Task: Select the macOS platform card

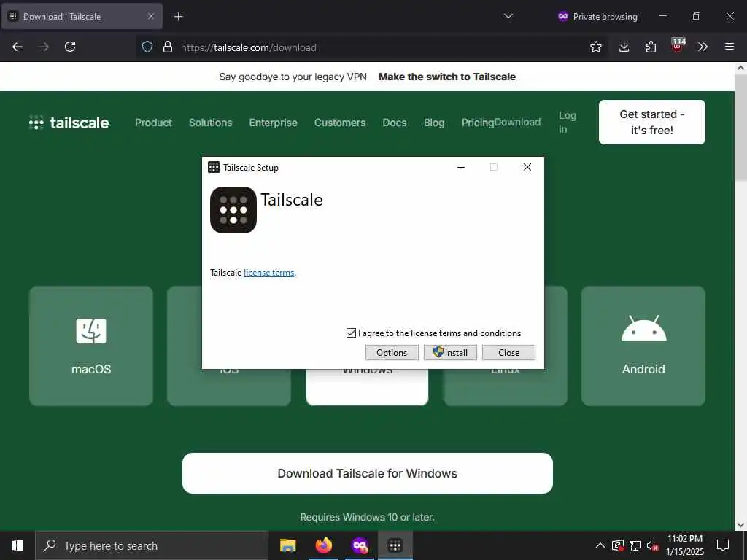Action: (91, 346)
